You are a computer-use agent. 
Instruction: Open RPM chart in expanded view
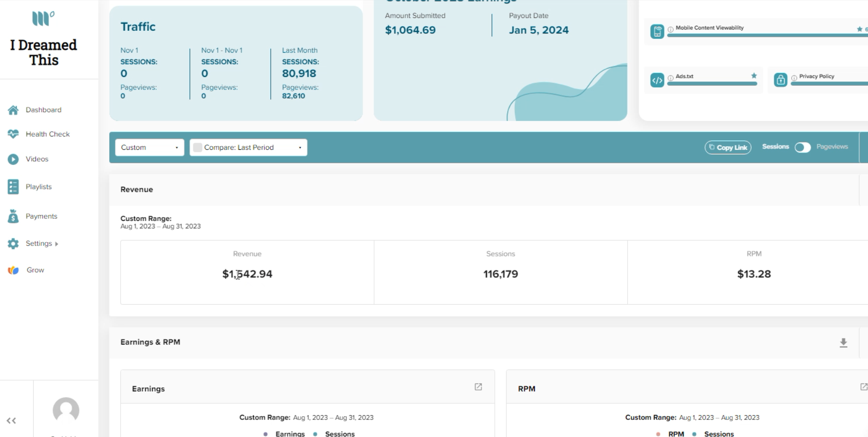tap(864, 387)
